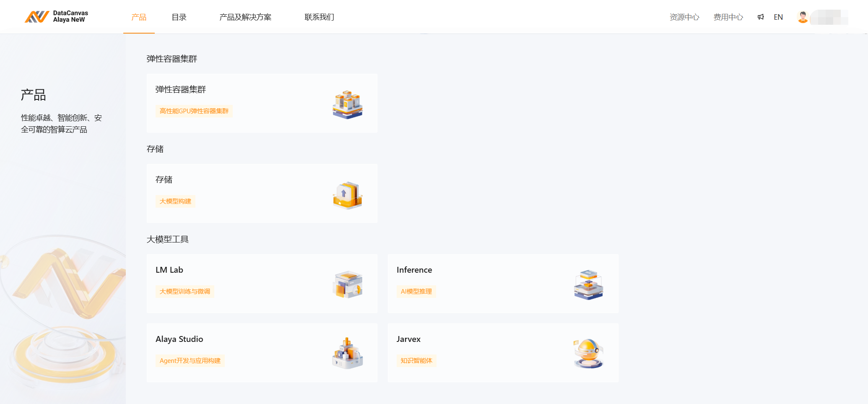Click the Inference stacked layers icon

tap(588, 284)
